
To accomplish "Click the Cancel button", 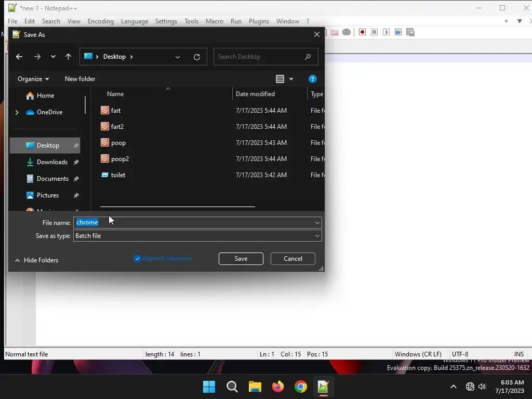I will coord(293,259).
